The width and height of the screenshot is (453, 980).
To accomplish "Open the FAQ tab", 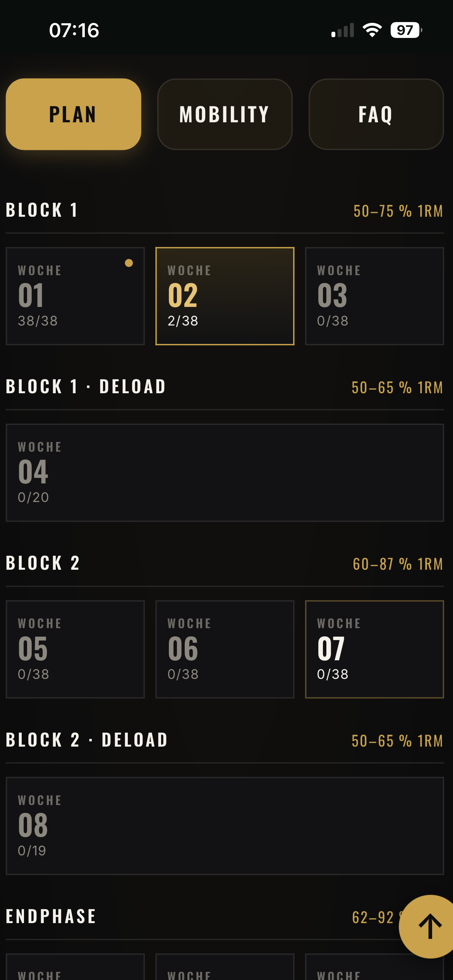I will pyautogui.click(x=376, y=114).
